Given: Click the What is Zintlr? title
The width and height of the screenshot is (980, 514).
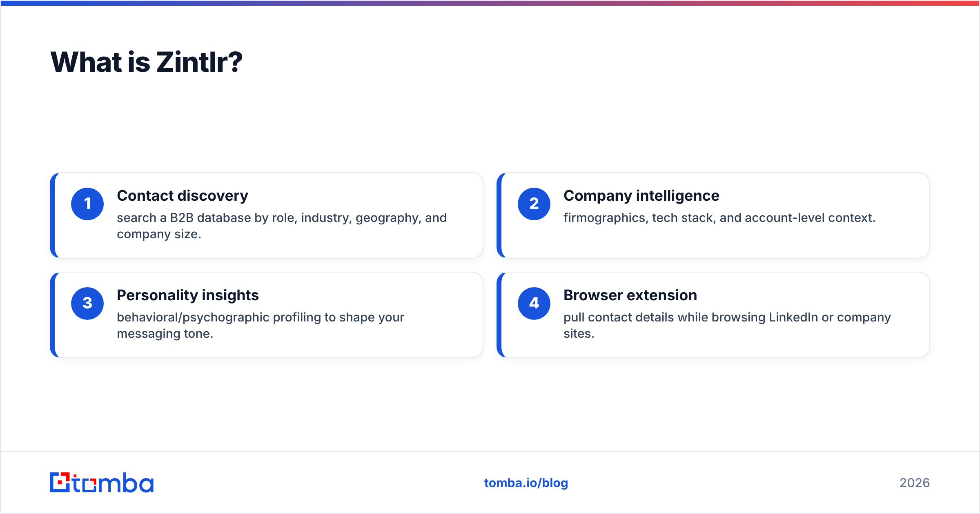Looking at the screenshot, I should click(x=147, y=62).
